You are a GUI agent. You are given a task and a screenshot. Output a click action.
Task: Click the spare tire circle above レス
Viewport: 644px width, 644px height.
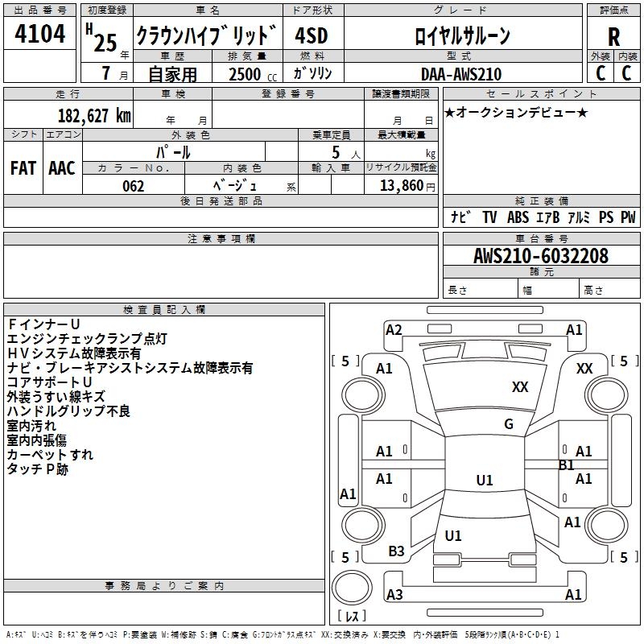pos(352,588)
